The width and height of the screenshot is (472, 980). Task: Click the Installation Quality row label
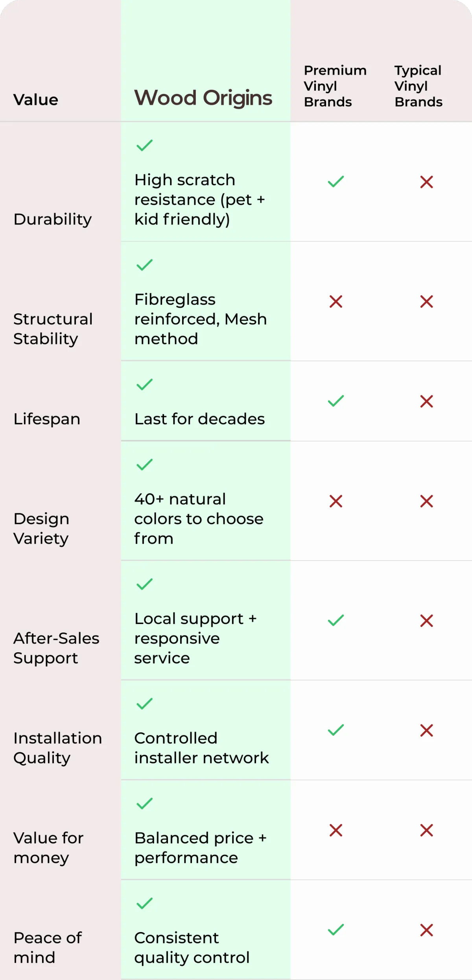pyautogui.click(x=58, y=748)
